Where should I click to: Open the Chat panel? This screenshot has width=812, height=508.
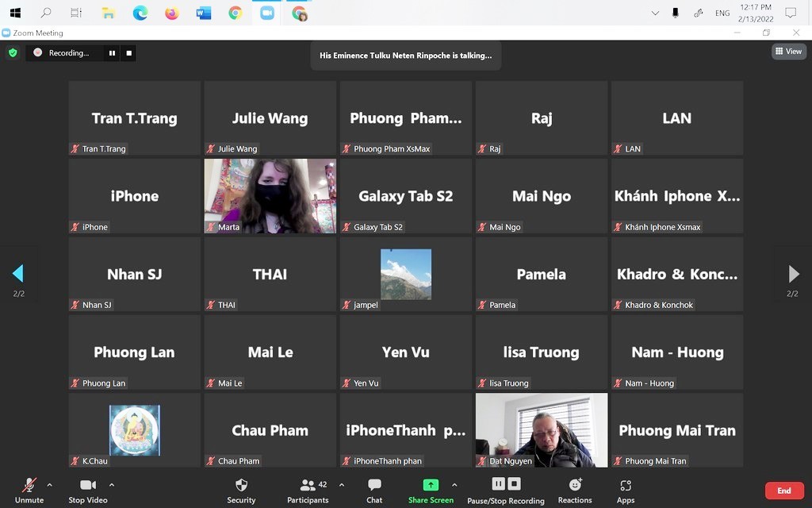[374, 485]
